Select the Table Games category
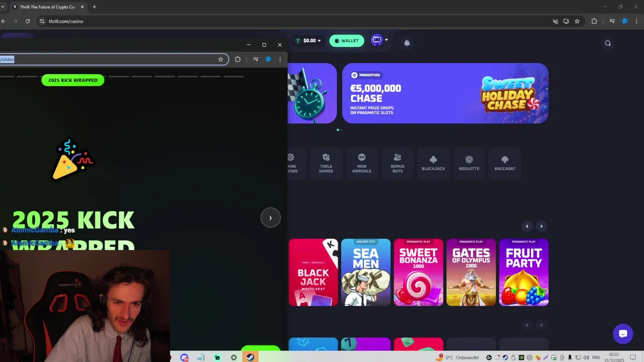 pos(326,163)
